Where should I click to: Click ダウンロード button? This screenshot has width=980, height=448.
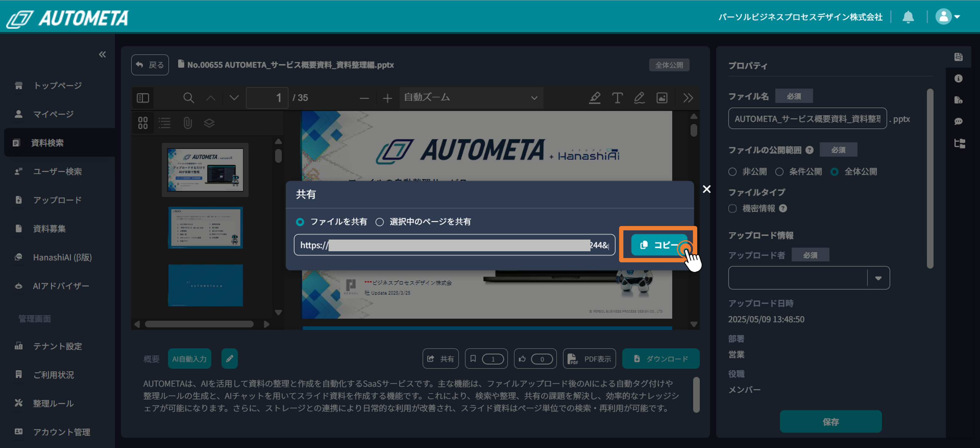[x=660, y=358]
